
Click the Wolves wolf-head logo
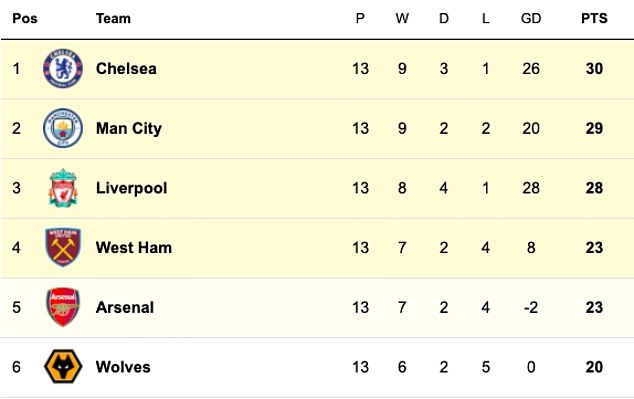click(x=63, y=367)
